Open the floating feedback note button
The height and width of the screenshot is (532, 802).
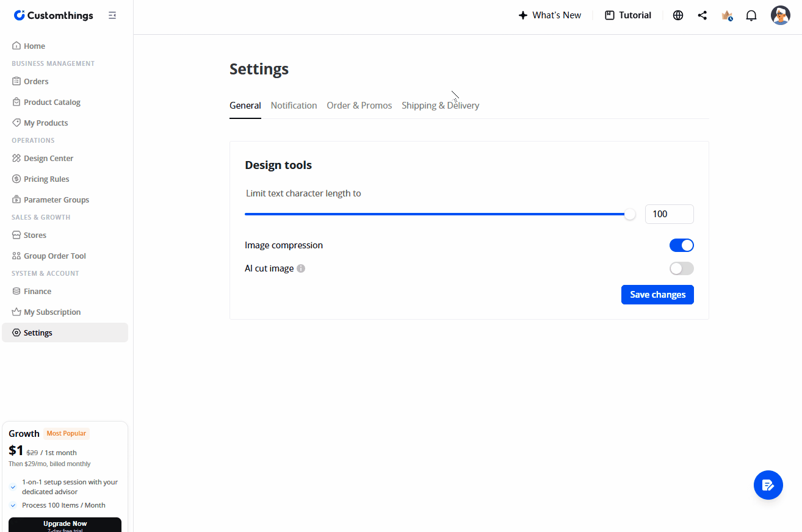click(x=768, y=486)
